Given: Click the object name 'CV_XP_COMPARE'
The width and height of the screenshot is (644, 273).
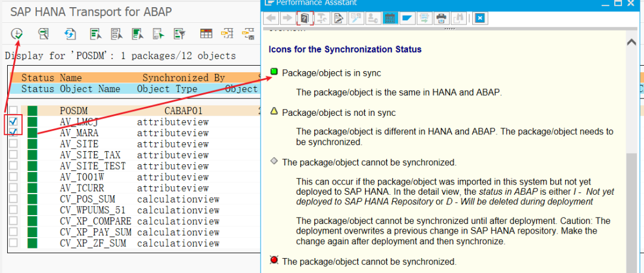Looking at the screenshot, I should (95, 221).
